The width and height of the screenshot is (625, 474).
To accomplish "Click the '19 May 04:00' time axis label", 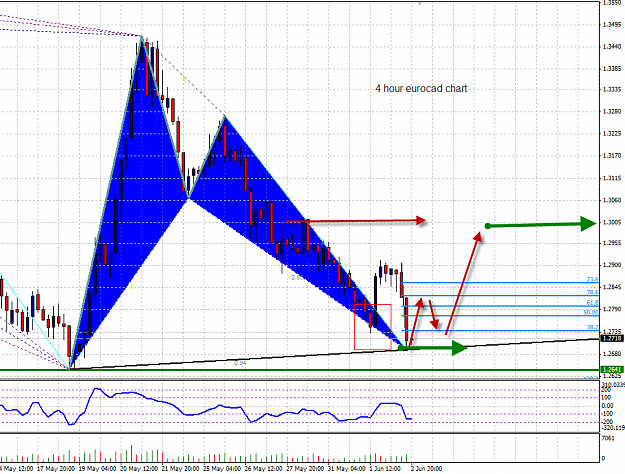I will point(97,469).
